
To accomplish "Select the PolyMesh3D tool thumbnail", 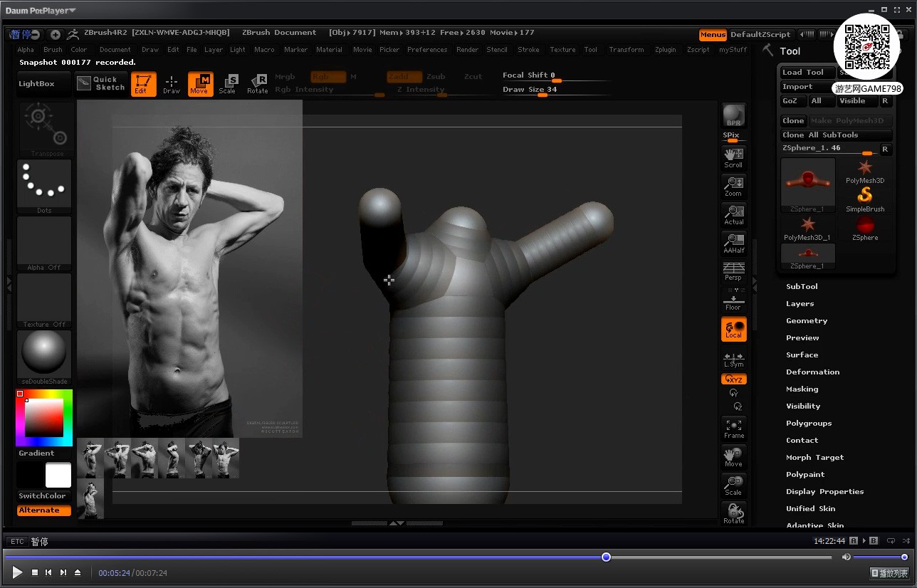I will click(865, 172).
